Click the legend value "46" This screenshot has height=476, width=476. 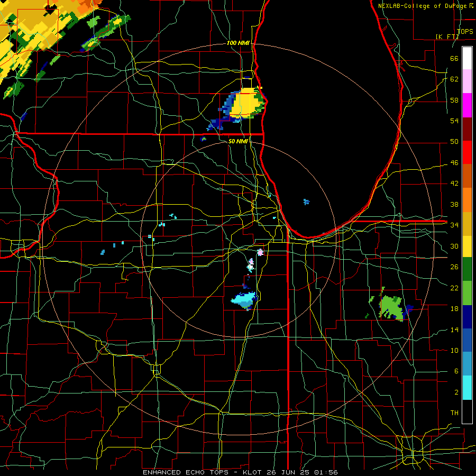tap(454, 163)
